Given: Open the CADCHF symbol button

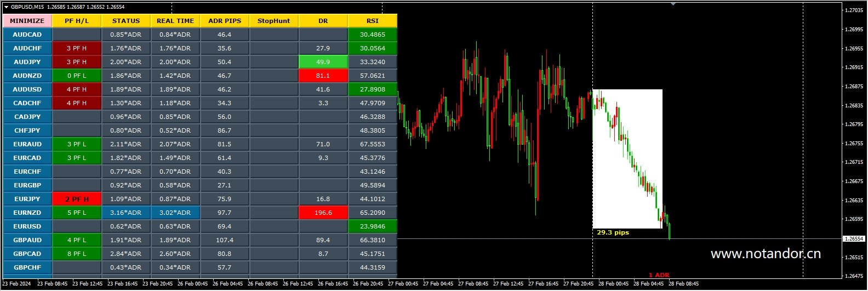Looking at the screenshot, I should 27,103.
